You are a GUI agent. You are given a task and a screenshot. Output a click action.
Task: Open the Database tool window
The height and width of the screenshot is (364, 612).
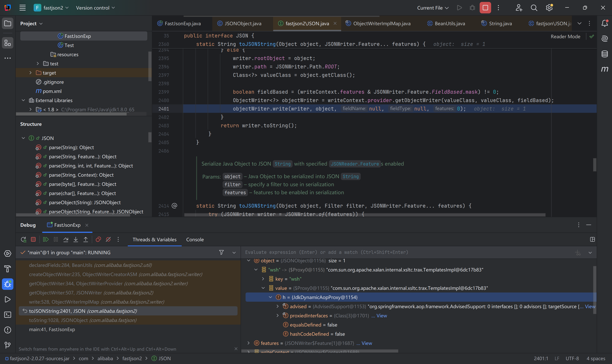(x=605, y=54)
